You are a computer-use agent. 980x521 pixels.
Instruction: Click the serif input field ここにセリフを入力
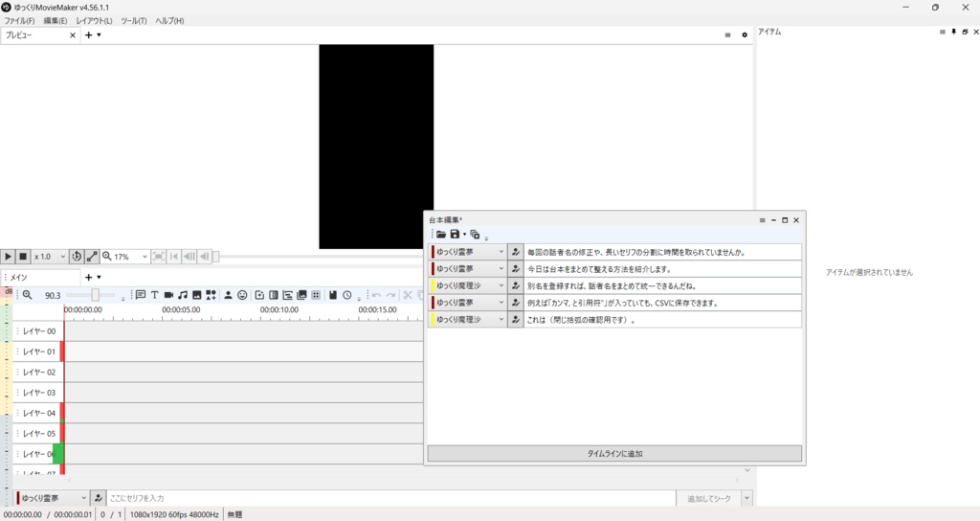(391, 498)
